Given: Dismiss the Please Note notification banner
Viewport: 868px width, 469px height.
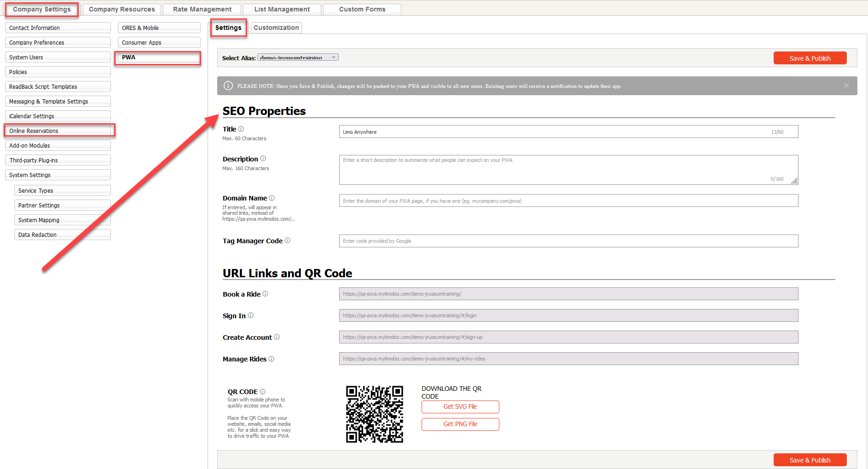Looking at the screenshot, I should point(846,86).
